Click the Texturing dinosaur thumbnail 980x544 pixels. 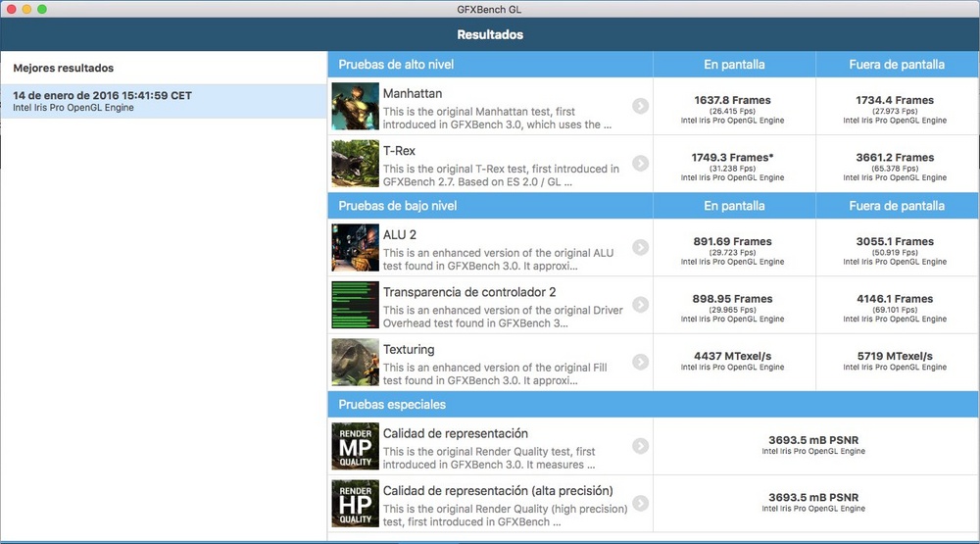pos(355,362)
